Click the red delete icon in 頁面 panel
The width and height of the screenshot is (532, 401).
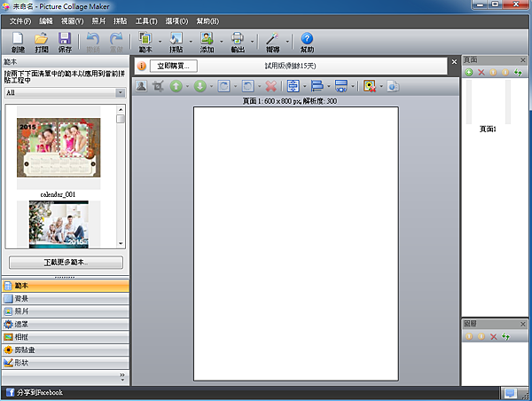pos(481,72)
